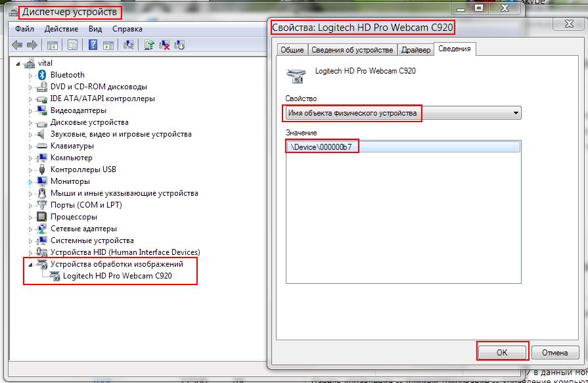Click the Forward arrow in Device Manager toolbar

[x=32, y=45]
